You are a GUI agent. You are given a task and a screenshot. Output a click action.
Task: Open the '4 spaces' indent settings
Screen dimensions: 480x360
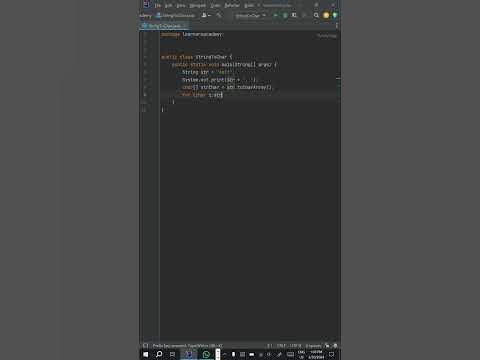[313, 346]
